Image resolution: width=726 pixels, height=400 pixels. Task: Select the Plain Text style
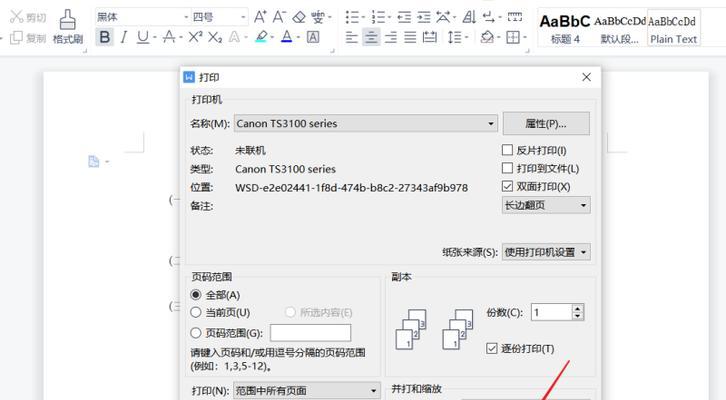click(673, 29)
